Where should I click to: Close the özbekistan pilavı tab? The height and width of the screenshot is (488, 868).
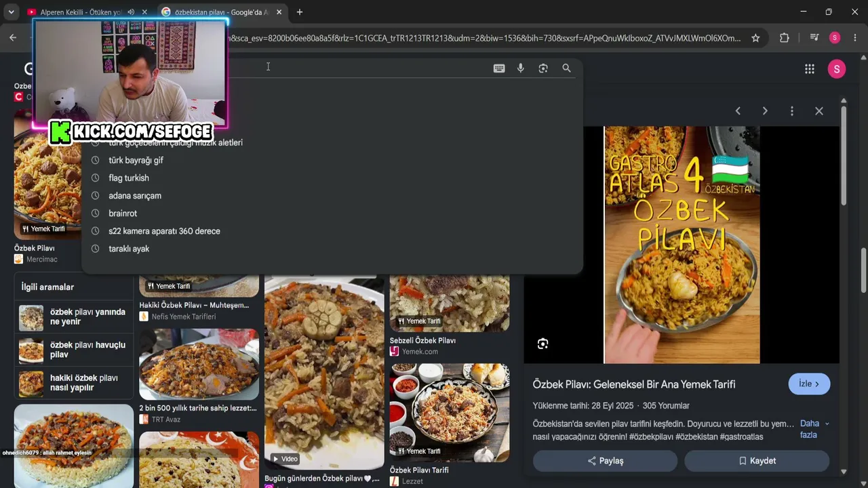pyautogui.click(x=279, y=12)
